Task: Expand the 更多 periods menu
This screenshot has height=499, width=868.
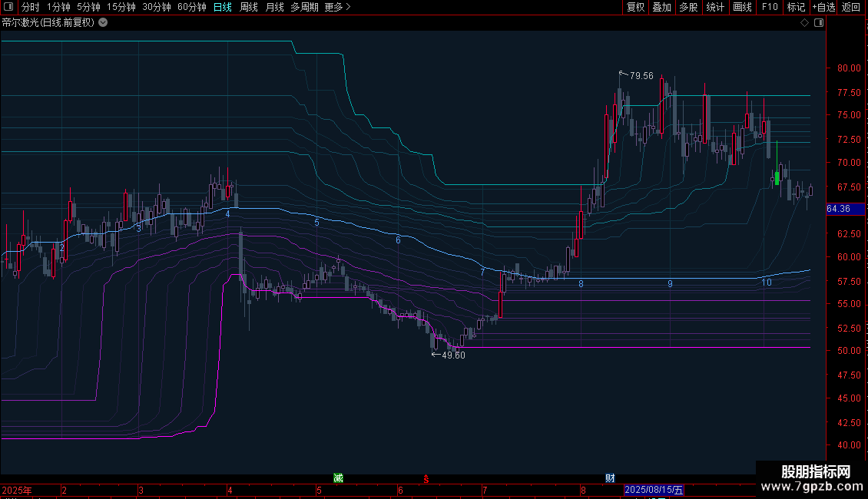Action: [x=337, y=7]
